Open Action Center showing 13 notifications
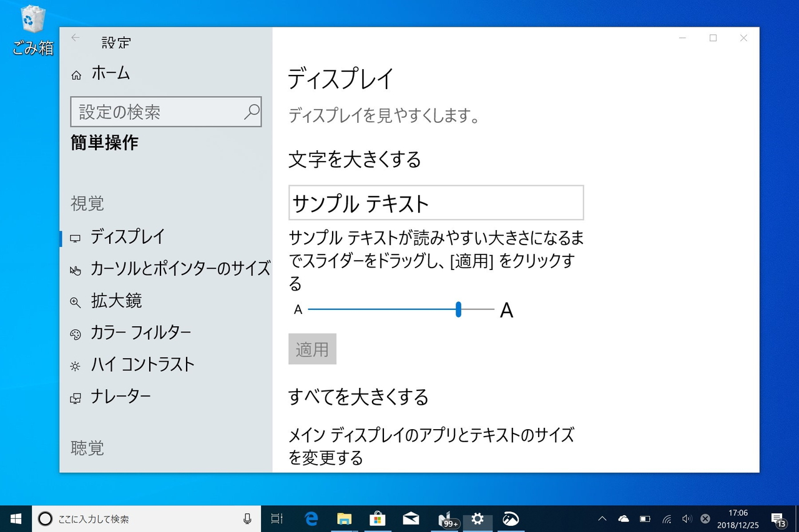The height and width of the screenshot is (532, 799). pyautogui.click(x=778, y=518)
